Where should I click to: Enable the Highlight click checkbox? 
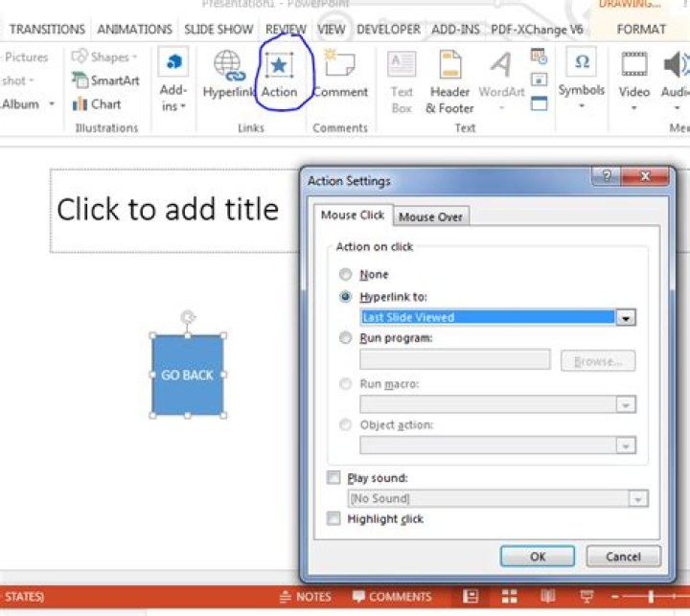pyautogui.click(x=333, y=518)
